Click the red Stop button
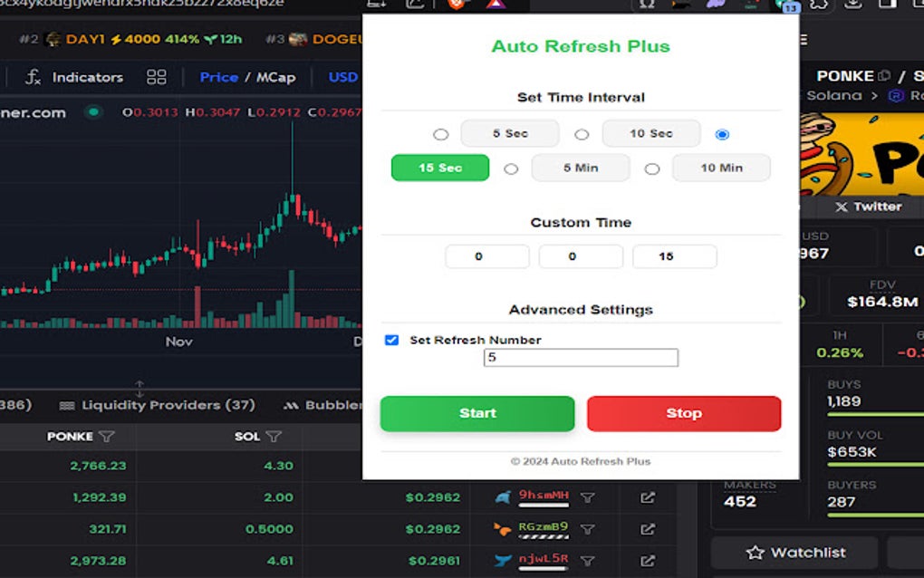 click(x=685, y=413)
